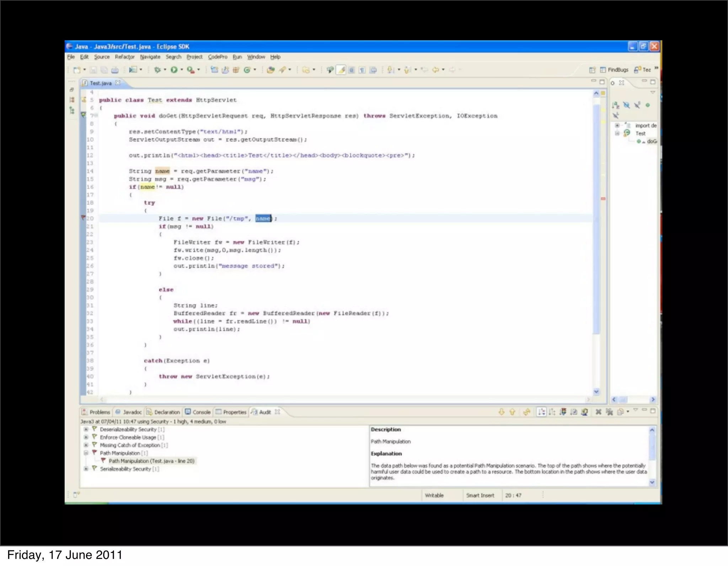Toggle Mark Occurrences highlighter in toolbar
728x566 pixels.
point(341,70)
